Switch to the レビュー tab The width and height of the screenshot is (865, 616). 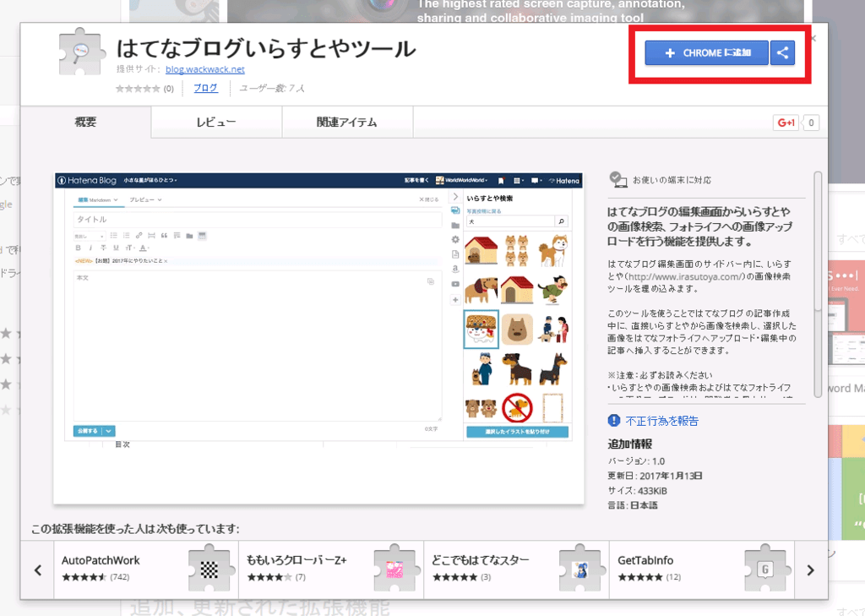click(x=215, y=122)
